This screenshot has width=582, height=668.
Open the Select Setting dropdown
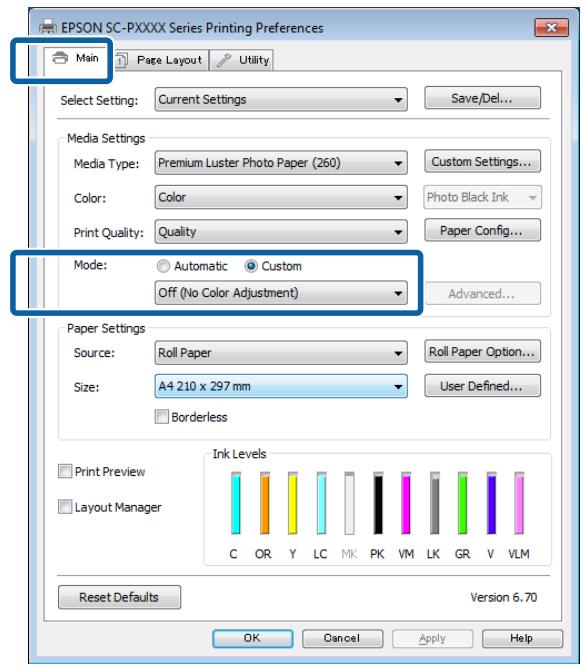pyautogui.click(x=281, y=100)
